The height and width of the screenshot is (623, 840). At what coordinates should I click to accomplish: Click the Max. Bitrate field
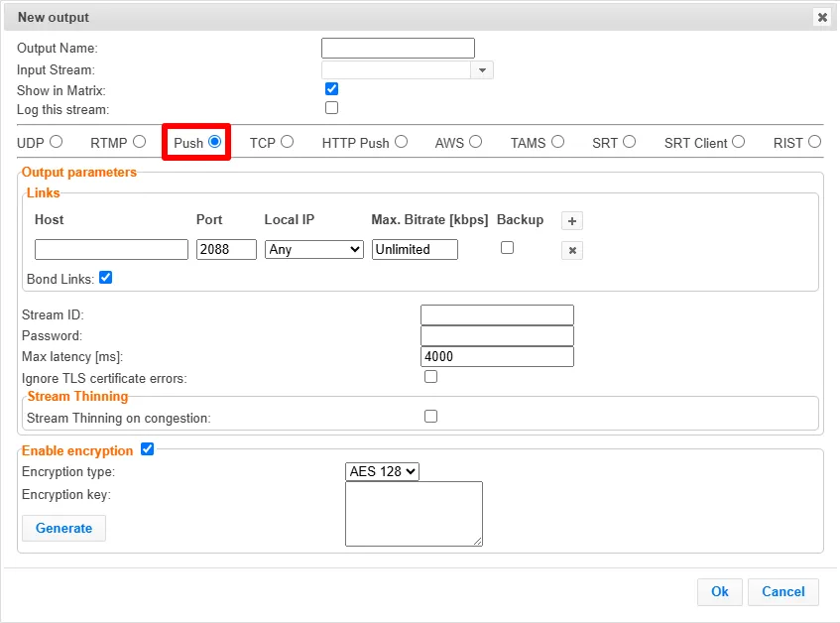(x=415, y=250)
